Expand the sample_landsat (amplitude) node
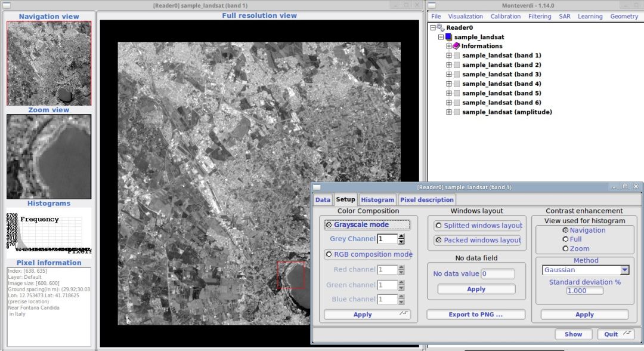Image resolution: width=644 pixels, height=351 pixels. [448, 112]
